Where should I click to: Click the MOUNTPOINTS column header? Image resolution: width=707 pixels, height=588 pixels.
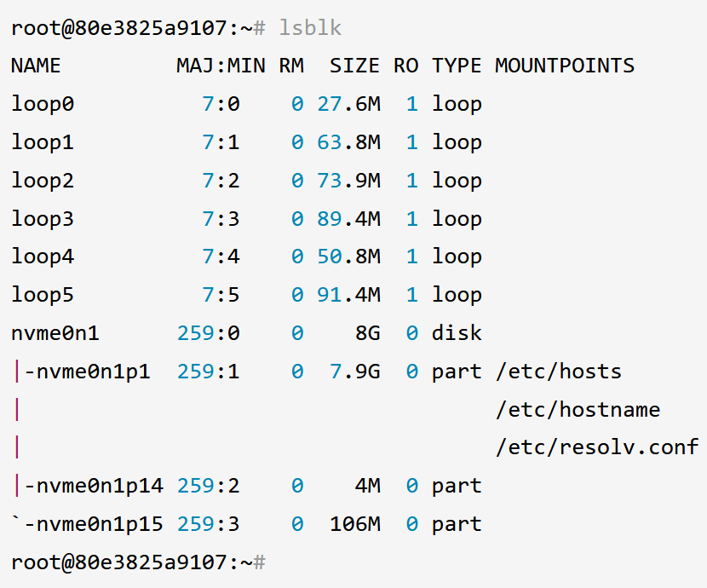pos(565,66)
